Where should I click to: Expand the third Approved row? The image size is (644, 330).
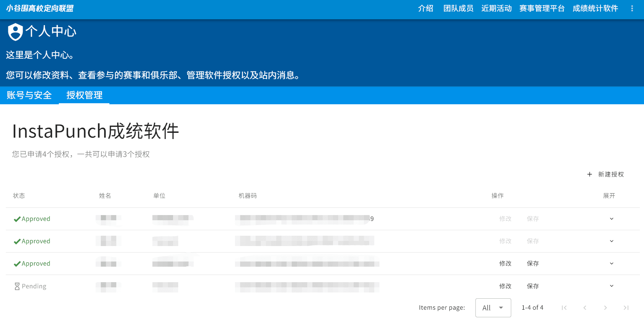tap(612, 264)
